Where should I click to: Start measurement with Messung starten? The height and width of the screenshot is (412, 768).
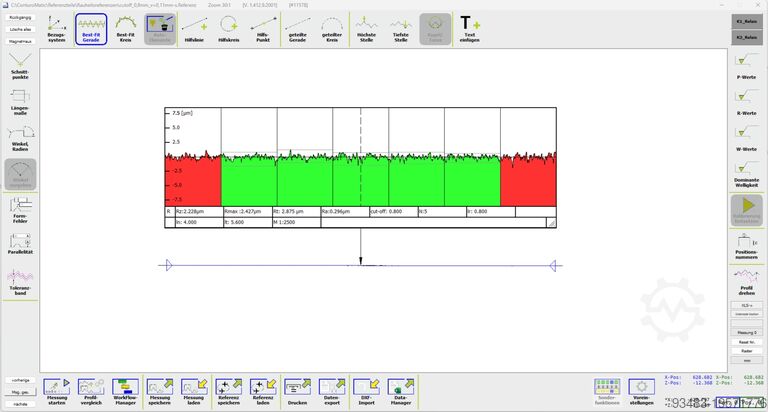(x=57, y=390)
